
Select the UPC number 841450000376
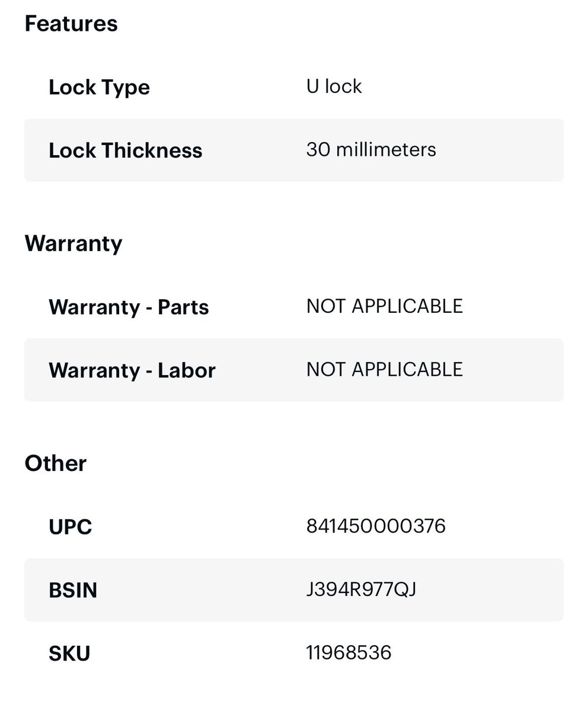coord(376,526)
